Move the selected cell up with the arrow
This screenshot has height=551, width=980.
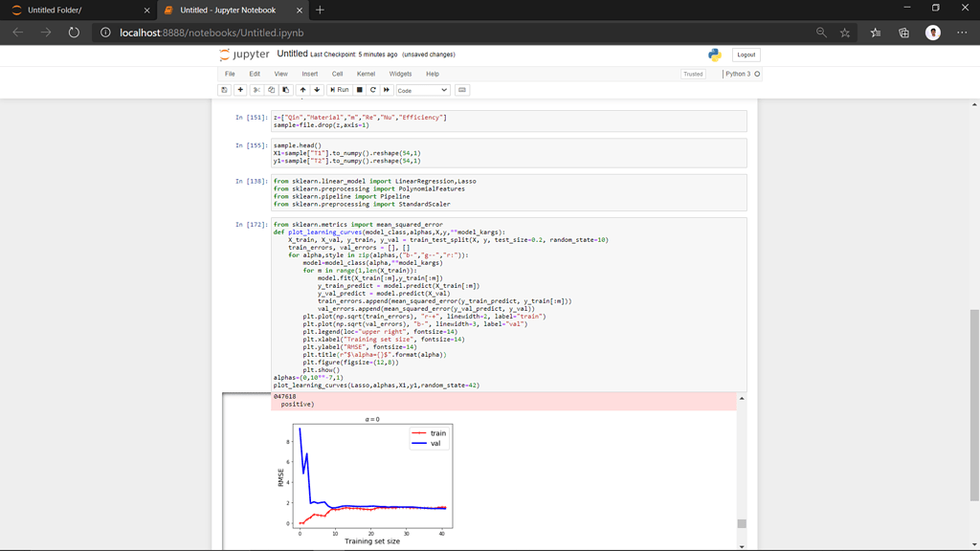click(x=302, y=90)
